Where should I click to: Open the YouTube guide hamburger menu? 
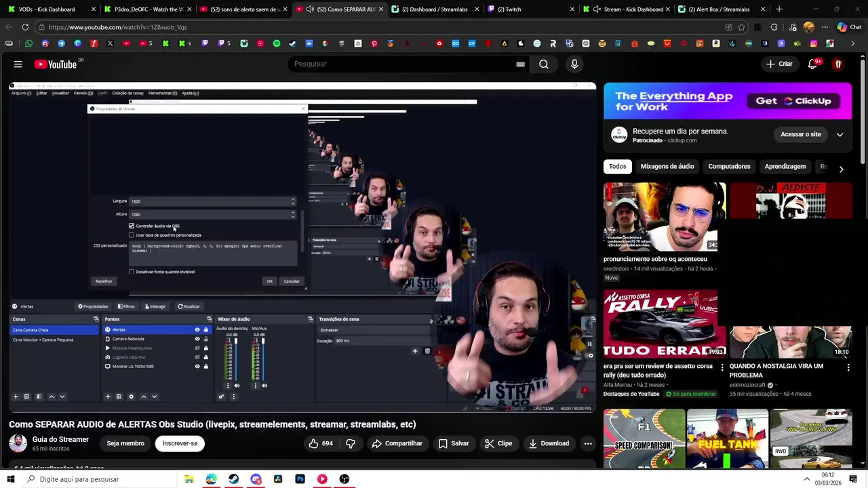(18, 64)
